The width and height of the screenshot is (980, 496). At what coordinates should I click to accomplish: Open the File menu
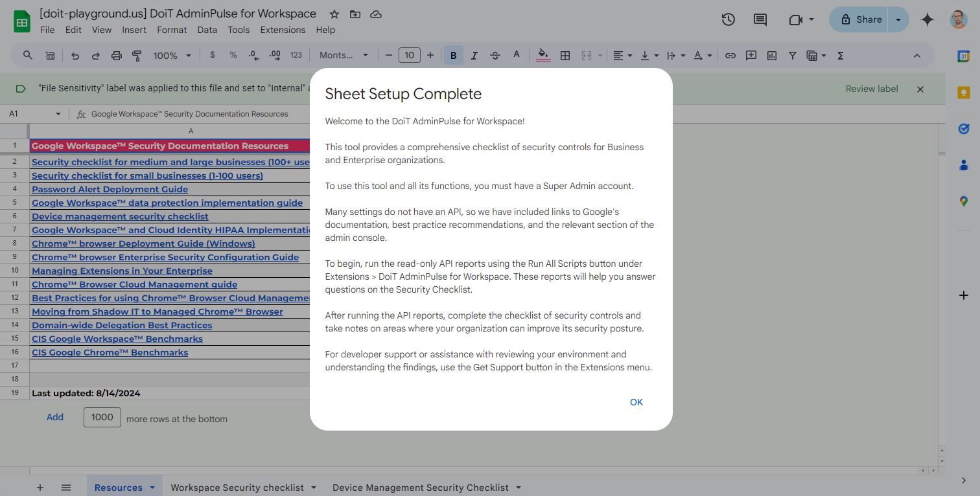click(x=47, y=30)
